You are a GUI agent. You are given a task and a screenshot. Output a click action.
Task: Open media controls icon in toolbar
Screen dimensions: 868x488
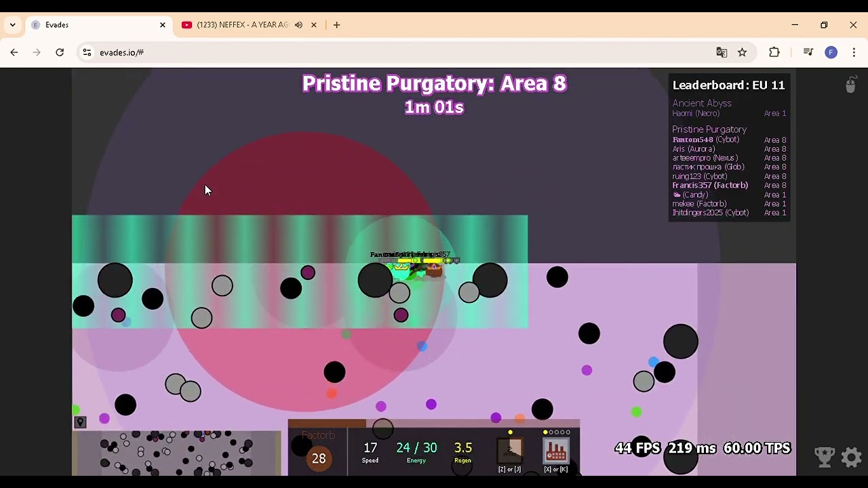808,52
